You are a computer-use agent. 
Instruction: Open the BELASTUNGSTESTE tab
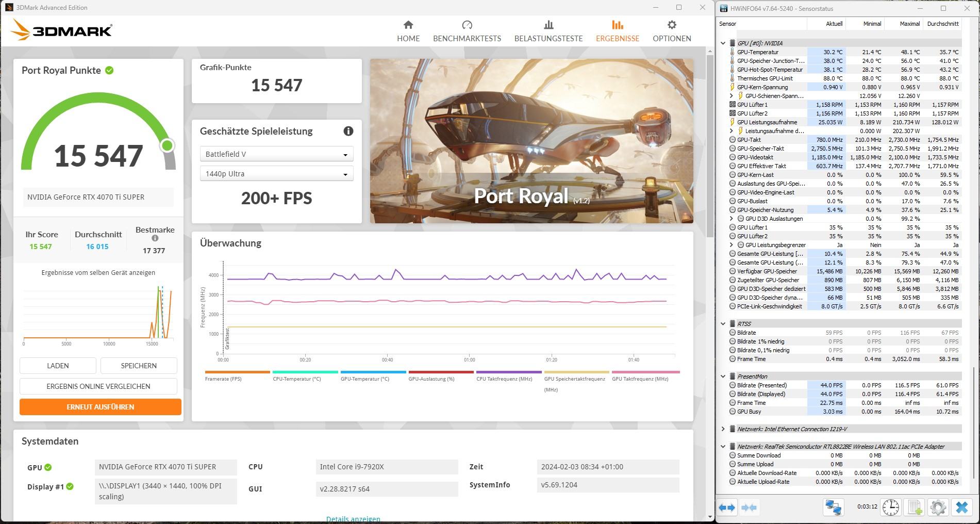click(549, 31)
